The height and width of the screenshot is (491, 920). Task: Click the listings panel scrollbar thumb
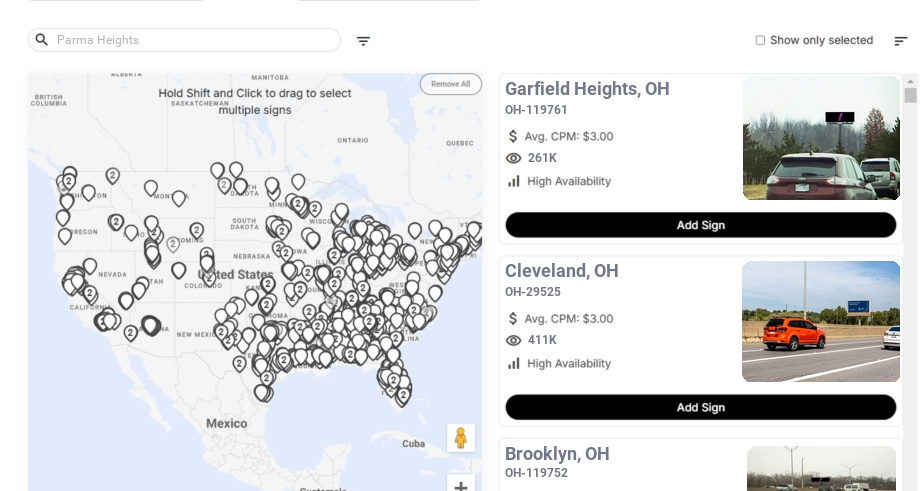coord(910,95)
